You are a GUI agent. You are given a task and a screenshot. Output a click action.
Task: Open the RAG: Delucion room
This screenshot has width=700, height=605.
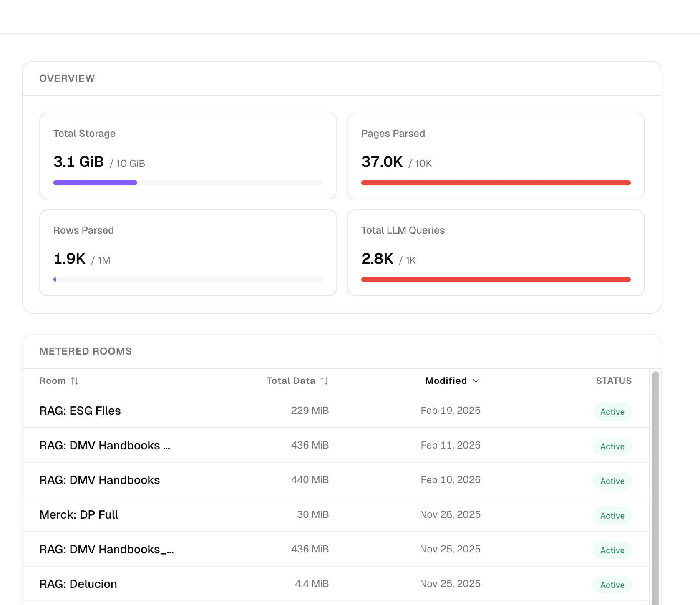click(x=78, y=584)
